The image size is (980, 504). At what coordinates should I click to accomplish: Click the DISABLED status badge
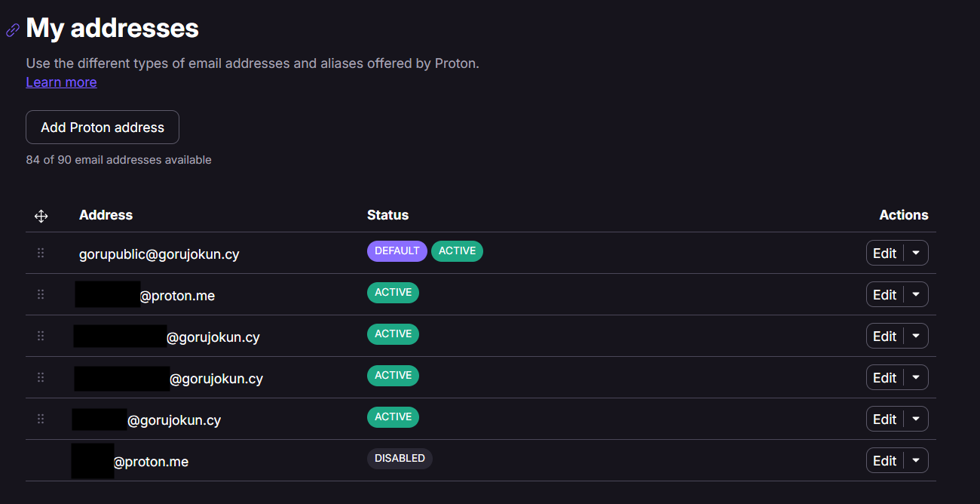(400, 459)
